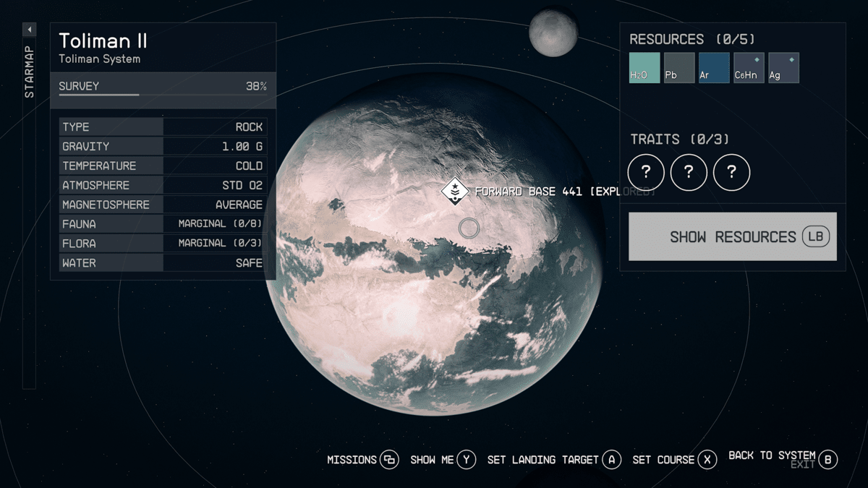The width and height of the screenshot is (868, 488).
Task: Choose the Ag silver resource tile
Action: 783,68
